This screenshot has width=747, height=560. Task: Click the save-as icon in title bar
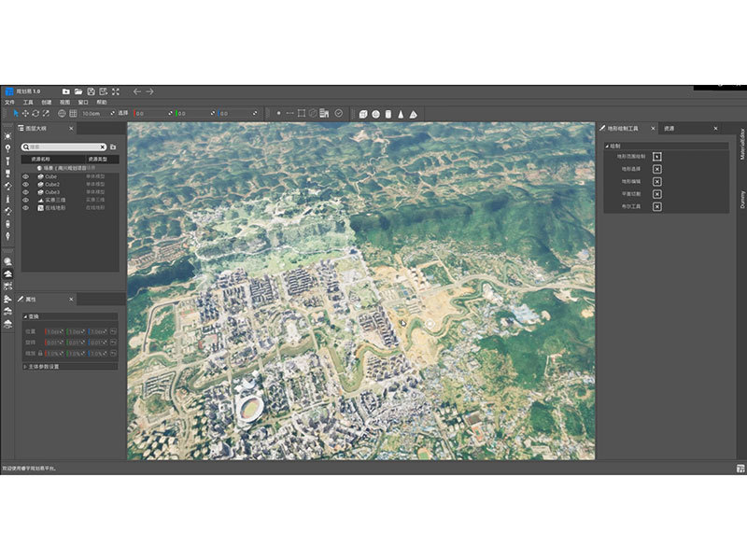[104, 91]
